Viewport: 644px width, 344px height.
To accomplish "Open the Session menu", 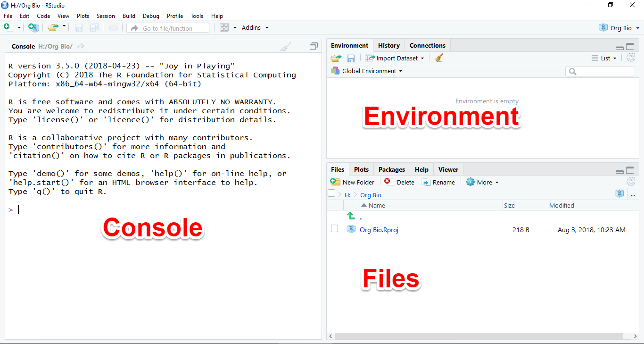I will click(x=106, y=16).
